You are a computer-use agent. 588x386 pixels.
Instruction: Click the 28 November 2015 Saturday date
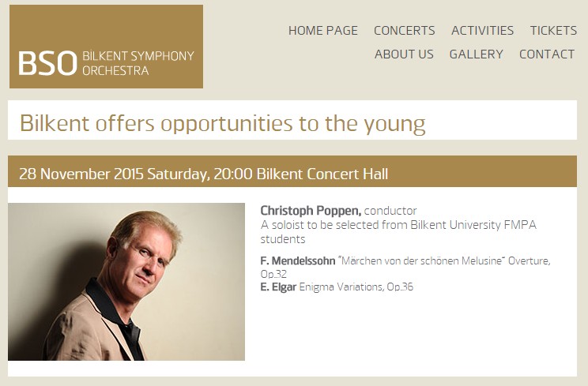tap(114, 174)
